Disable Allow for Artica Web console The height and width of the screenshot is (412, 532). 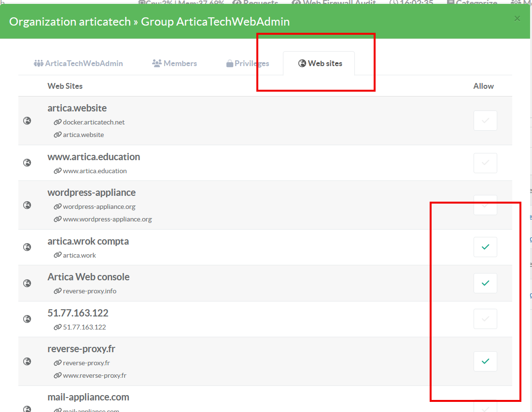485,283
